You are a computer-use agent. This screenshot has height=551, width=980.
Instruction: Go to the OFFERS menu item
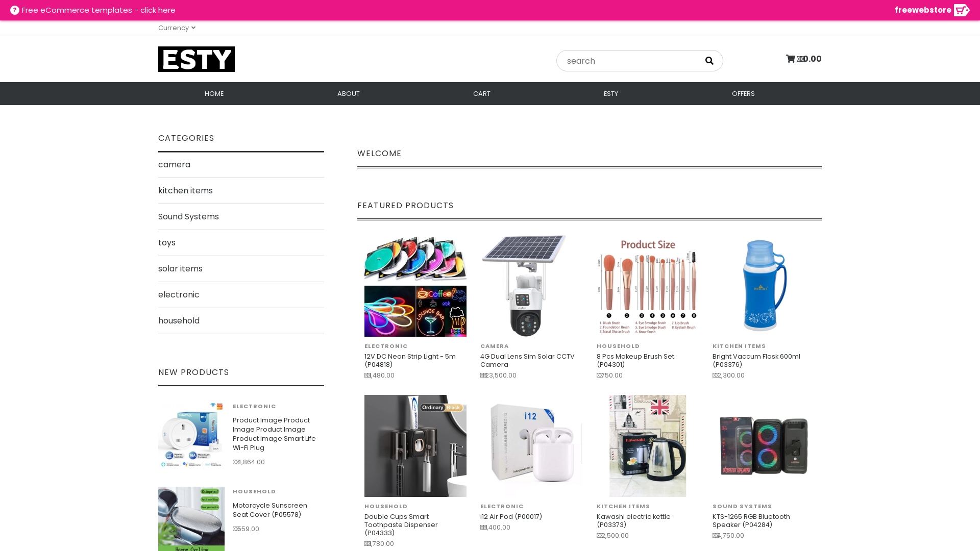(743, 94)
